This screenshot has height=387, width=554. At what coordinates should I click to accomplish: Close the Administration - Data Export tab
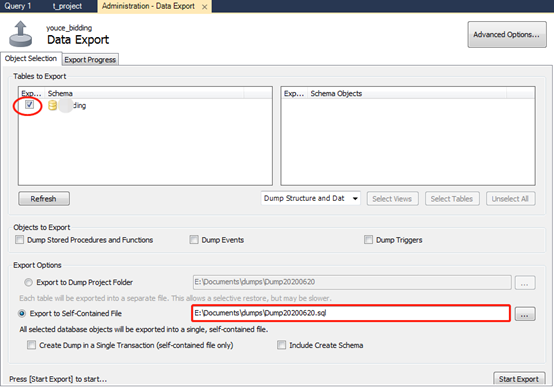205,7
